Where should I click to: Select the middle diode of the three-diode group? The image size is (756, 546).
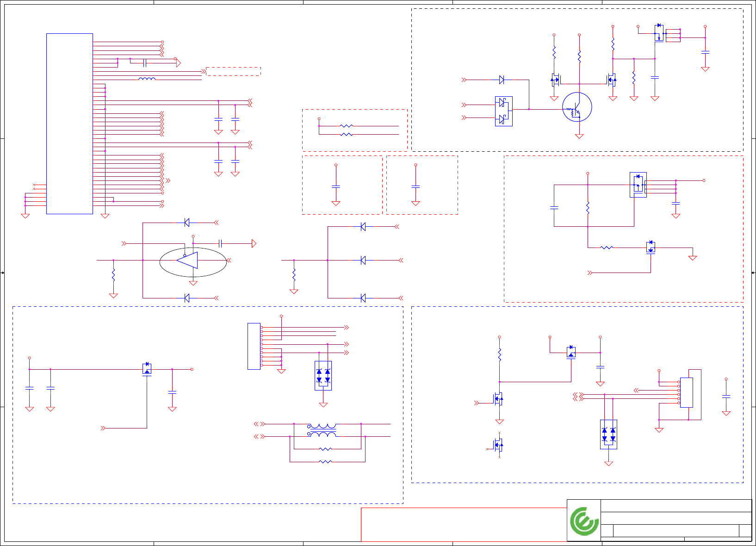point(363,261)
